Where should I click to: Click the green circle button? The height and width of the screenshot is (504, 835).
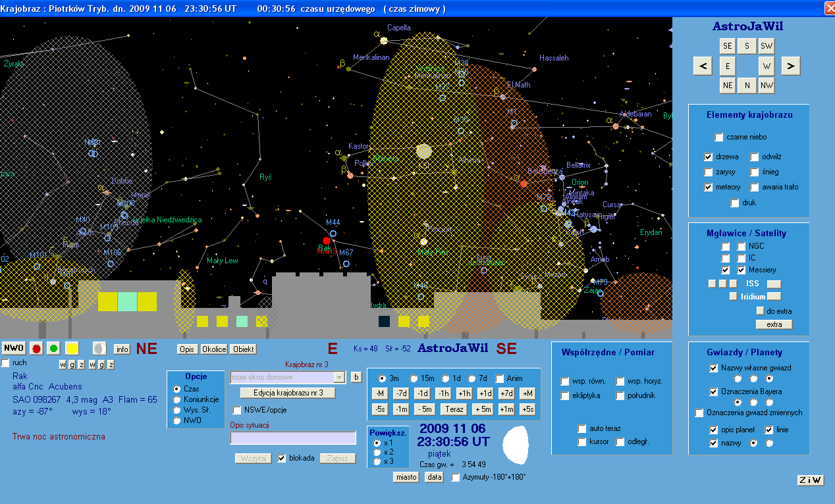coord(54,348)
